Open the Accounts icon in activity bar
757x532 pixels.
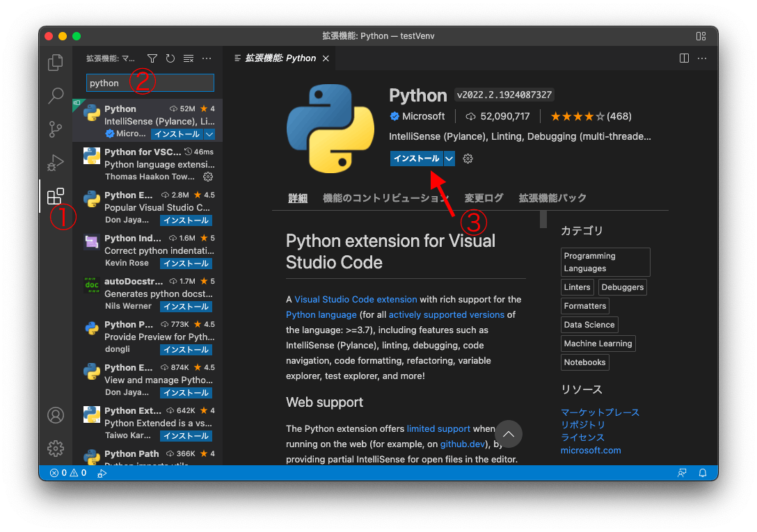click(x=56, y=415)
